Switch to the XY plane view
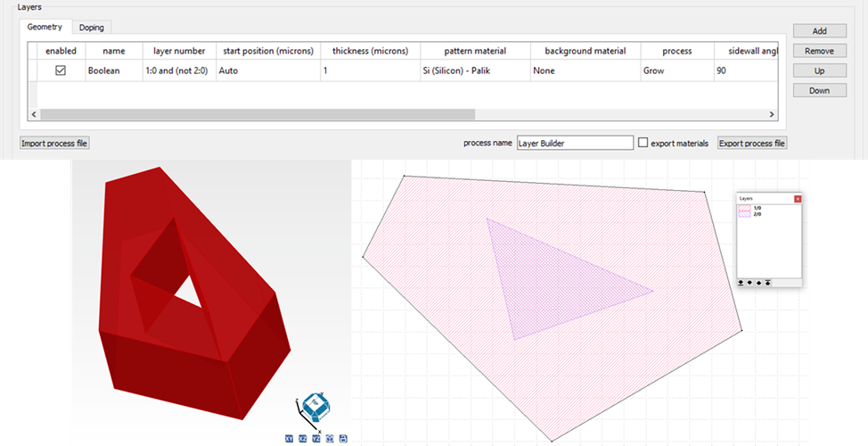The height and width of the screenshot is (446, 868). [289, 439]
